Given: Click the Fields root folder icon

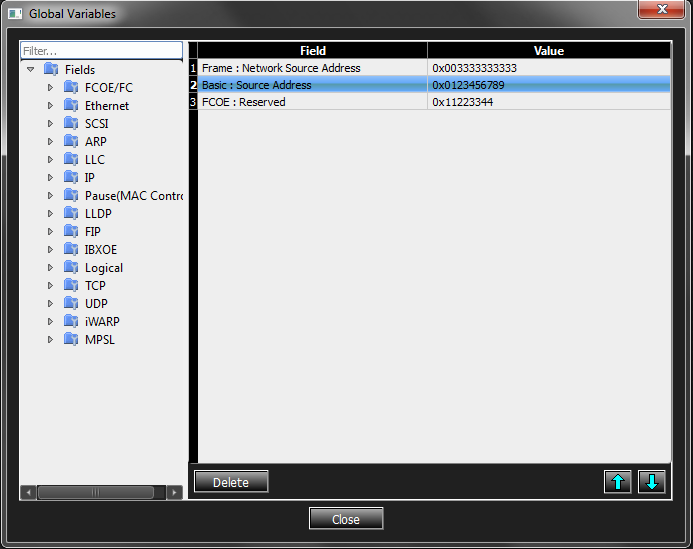Looking at the screenshot, I should 51,69.
